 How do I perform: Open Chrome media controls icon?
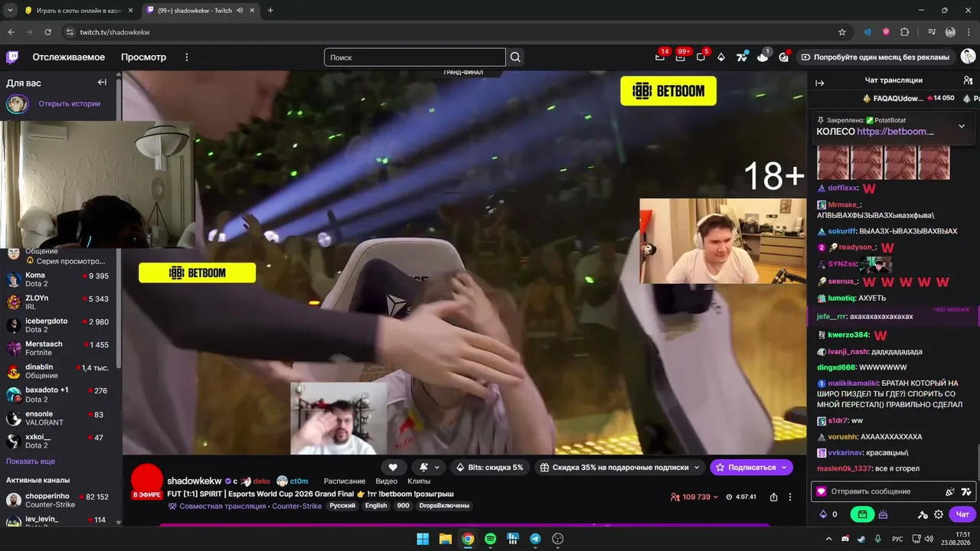(932, 32)
